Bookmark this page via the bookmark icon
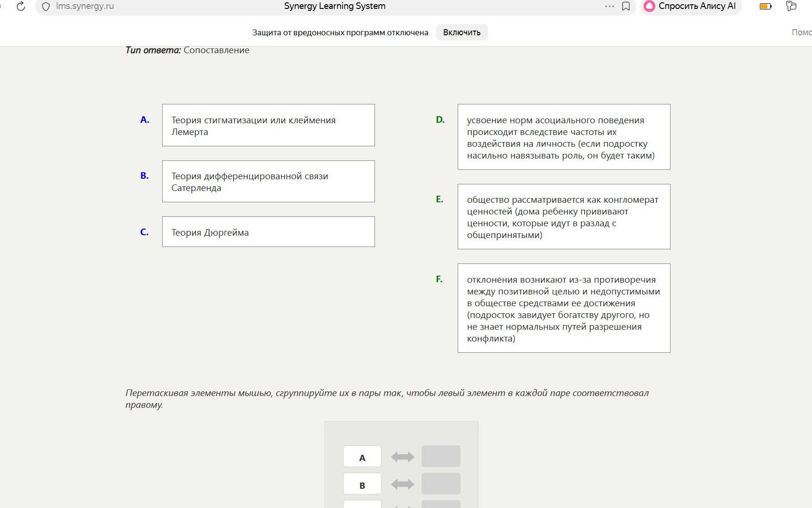Image resolution: width=812 pixels, height=508 pixels. tap(626, 6)
